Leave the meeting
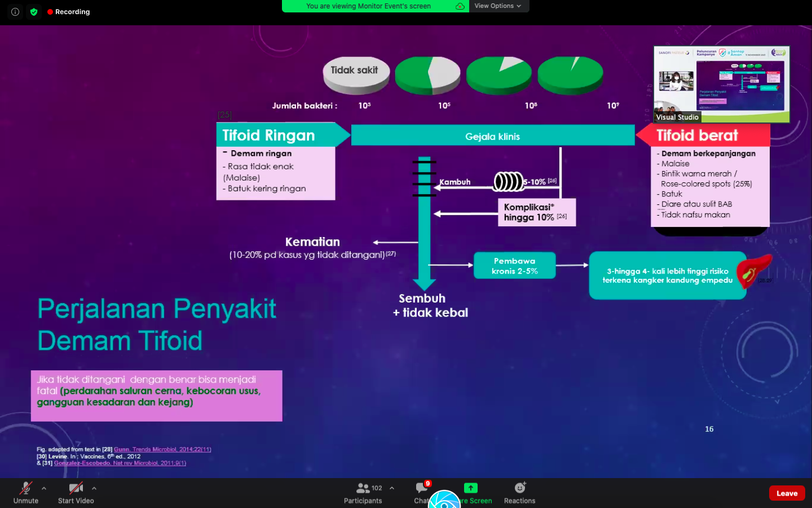812x508 pixels. 787,493
